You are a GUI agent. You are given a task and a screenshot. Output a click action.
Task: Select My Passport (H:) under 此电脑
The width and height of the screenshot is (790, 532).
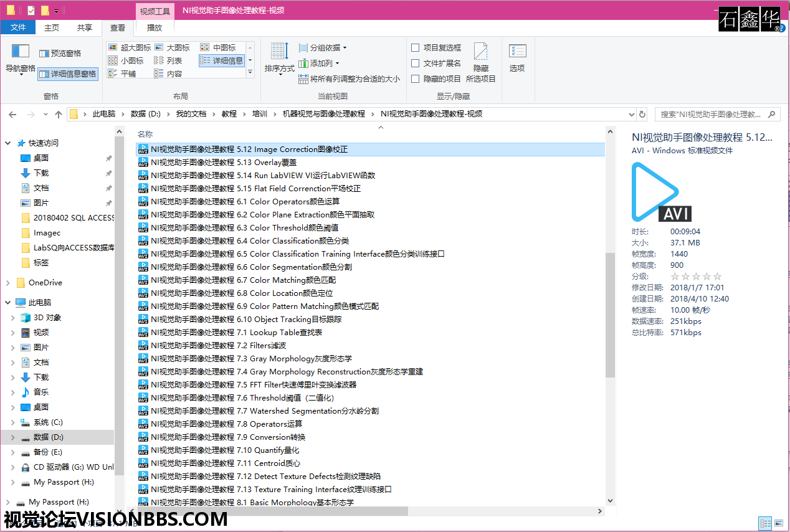[x=64, y=482]
